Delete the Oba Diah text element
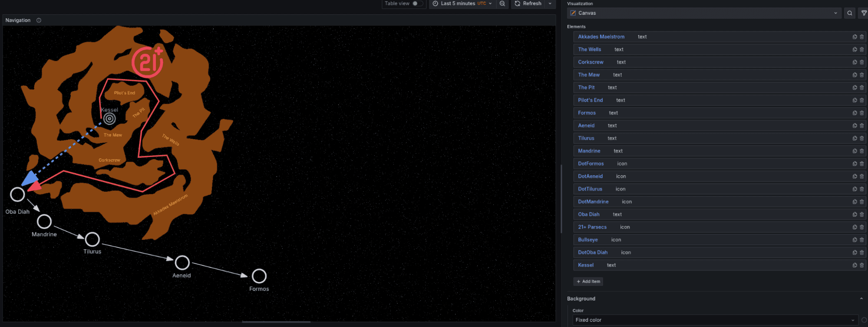This screenshot has height=327, width=868. (x=862, y=214)
